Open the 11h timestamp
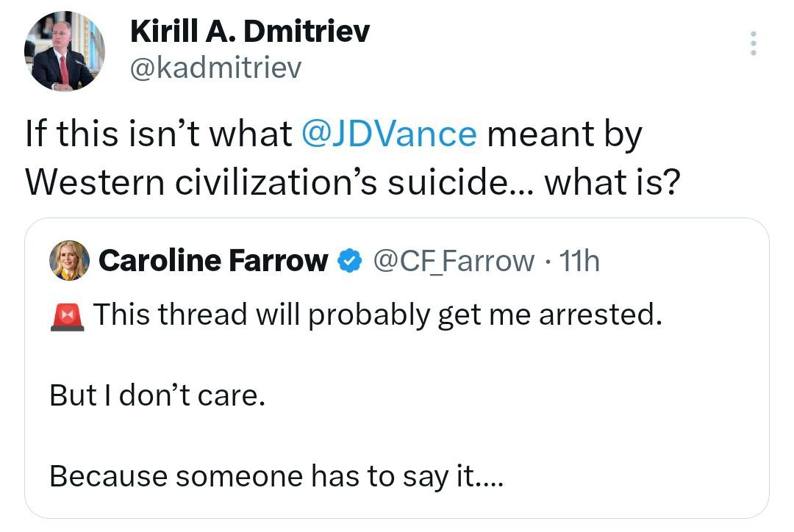The image size is (794, 532). point(579,261)
